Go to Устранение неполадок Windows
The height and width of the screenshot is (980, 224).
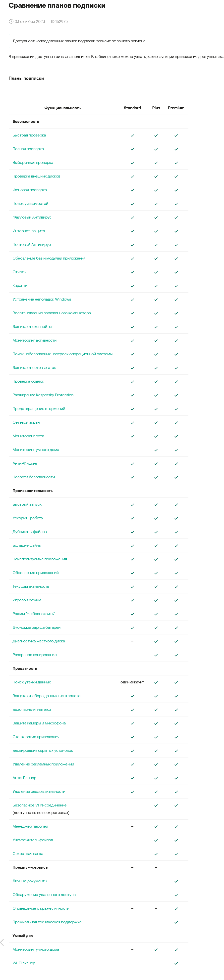pos(42,299)
